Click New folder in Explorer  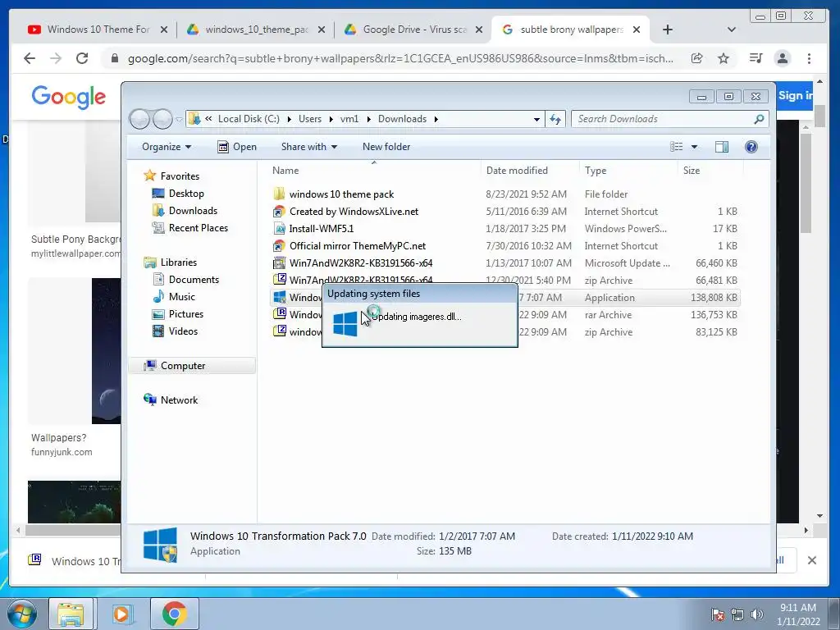386,147
